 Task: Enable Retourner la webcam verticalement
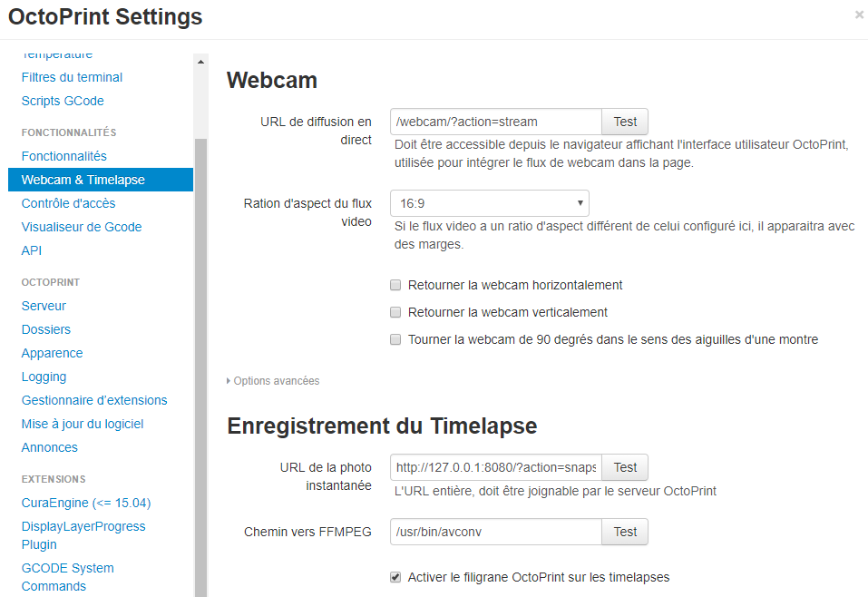point(395,312)
